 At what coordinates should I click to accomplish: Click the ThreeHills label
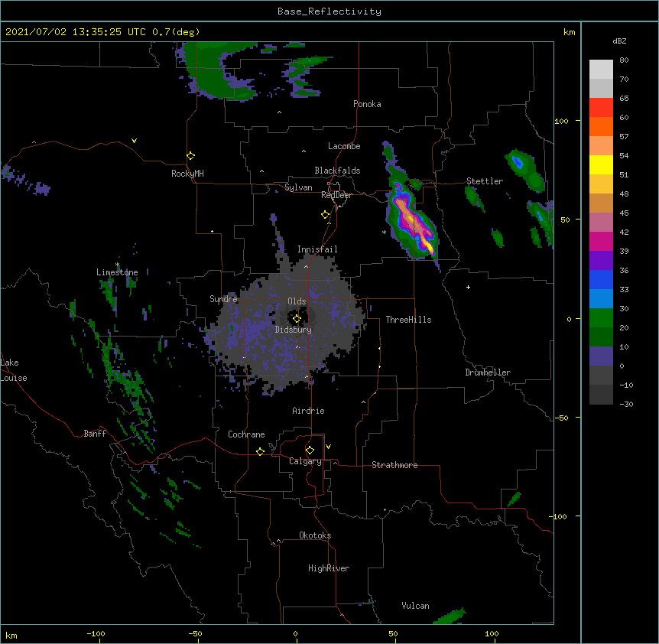point(408,320)
